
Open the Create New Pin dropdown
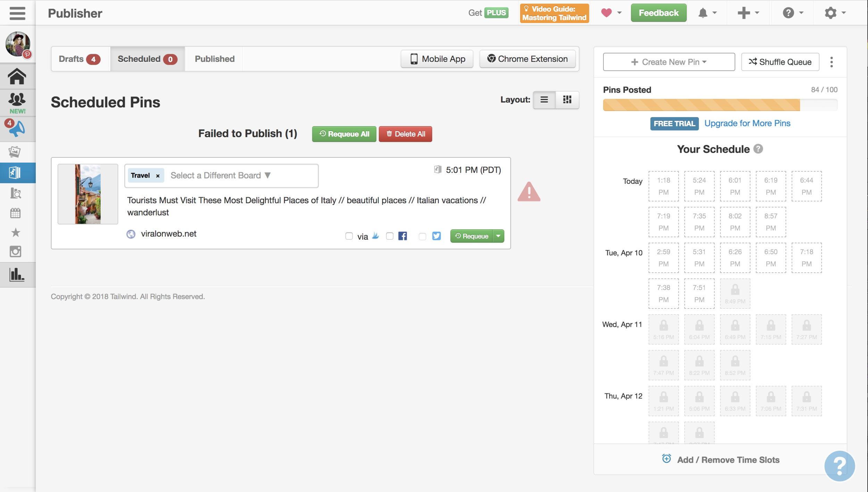click(669, 62)
